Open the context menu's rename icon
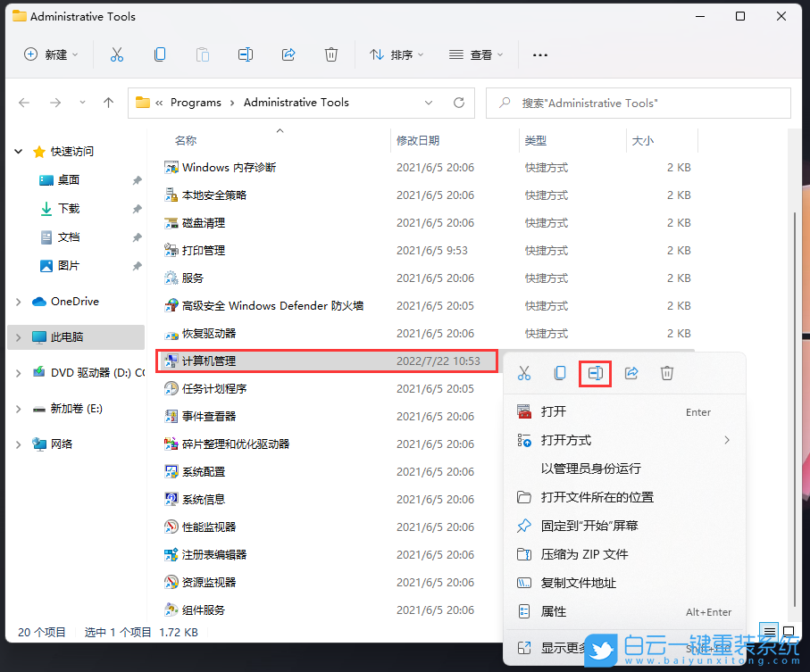 pos(595,373)
